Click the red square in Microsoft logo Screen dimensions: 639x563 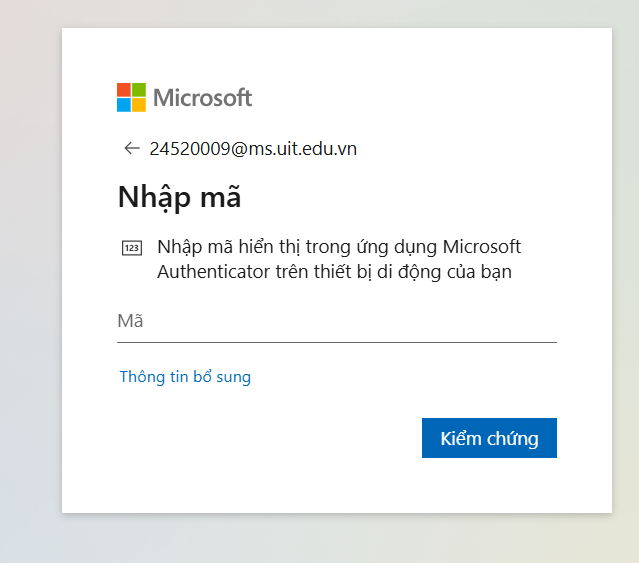point(124,90)
